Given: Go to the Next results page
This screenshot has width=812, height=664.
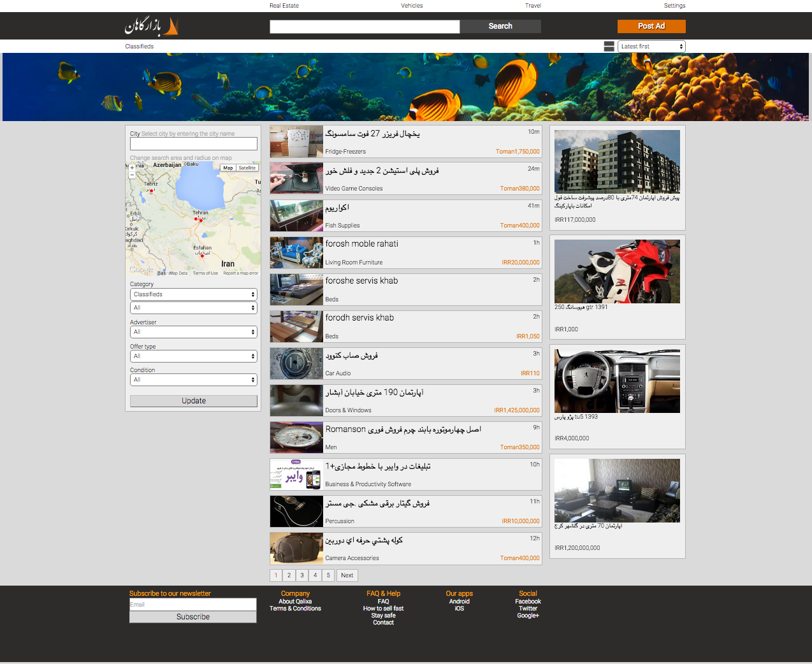Looking at the screenshot, I should click(x=347, y=575).
